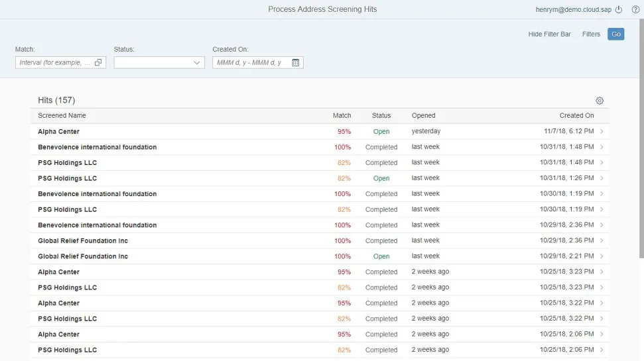Open table settings gear icon
644x361 pixels.
600,101
